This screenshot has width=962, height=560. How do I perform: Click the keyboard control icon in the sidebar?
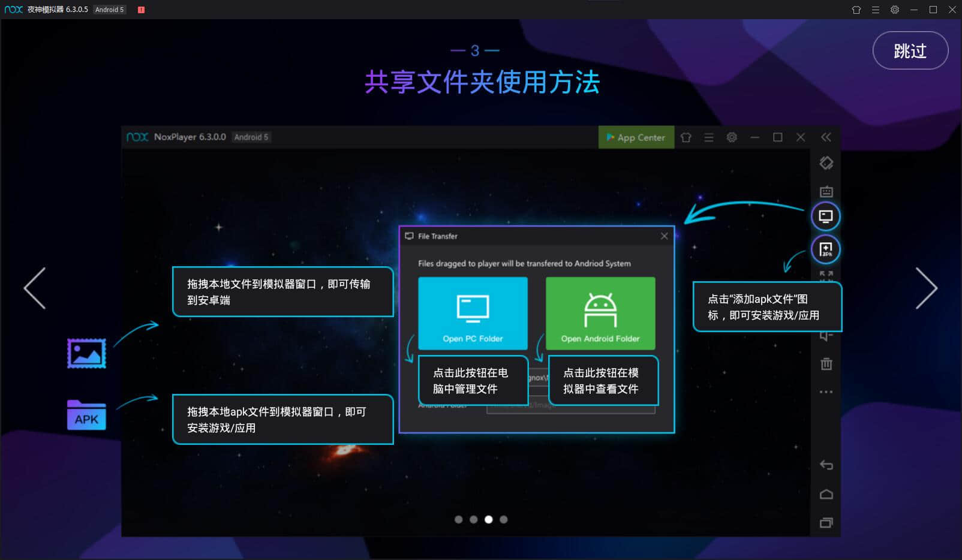pos(826,191)
